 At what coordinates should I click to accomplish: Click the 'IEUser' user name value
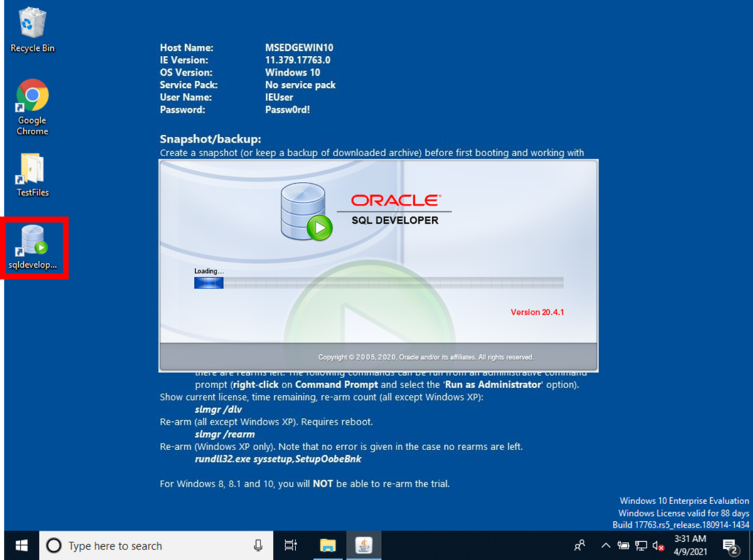(x=279, y=97)
